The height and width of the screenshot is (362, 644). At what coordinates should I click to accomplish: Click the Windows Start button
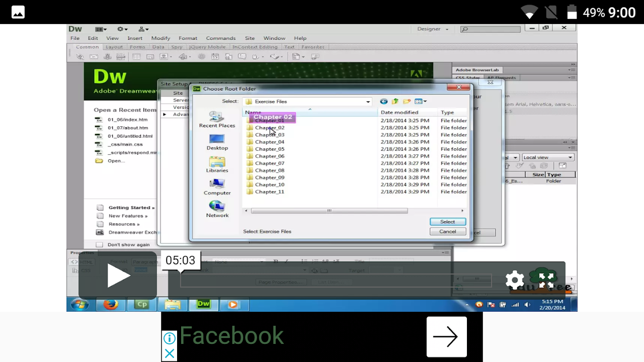80,305
